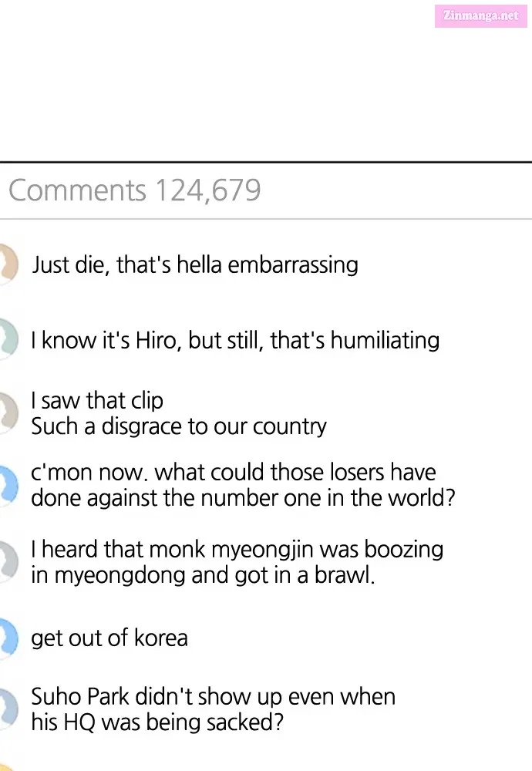Click the comment about HQ being sacked
The height and width of the screenshot is (771, 532).
[214, 709]
